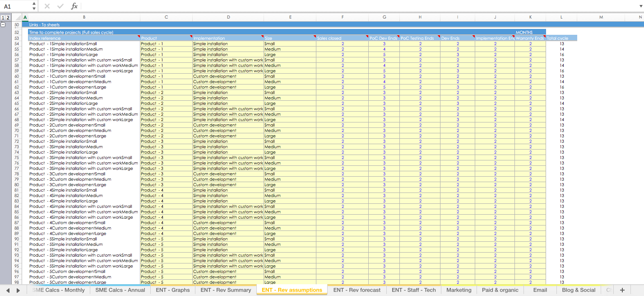Viewport: 644px width, 296px height.
Task: Select column B header
Action: tap(84, 17)
